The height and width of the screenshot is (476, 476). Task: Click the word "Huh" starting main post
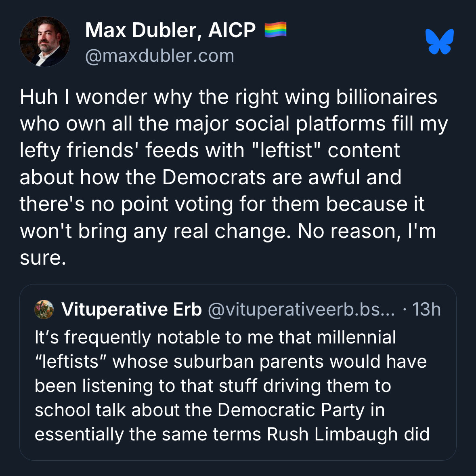click(39, 97)
